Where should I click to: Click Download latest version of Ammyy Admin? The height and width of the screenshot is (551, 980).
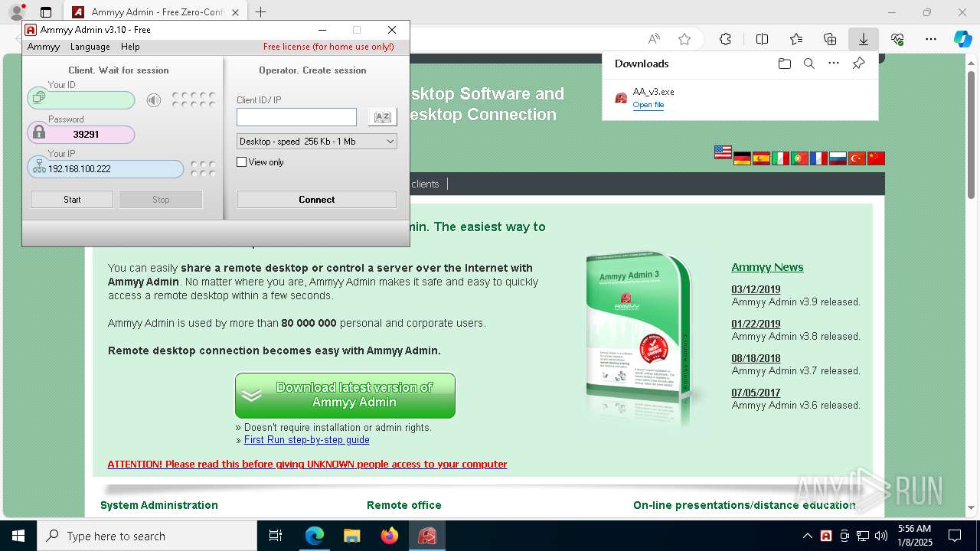pyautogui.click(x=345, y=396)
